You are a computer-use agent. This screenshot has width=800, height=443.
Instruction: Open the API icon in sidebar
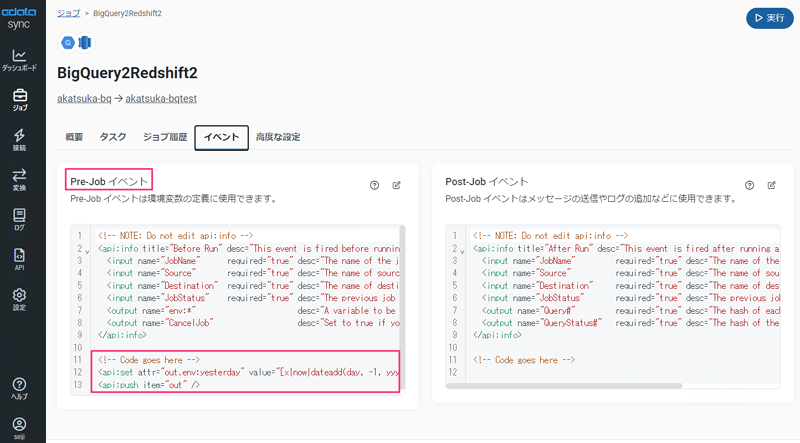tap(19, 259)
